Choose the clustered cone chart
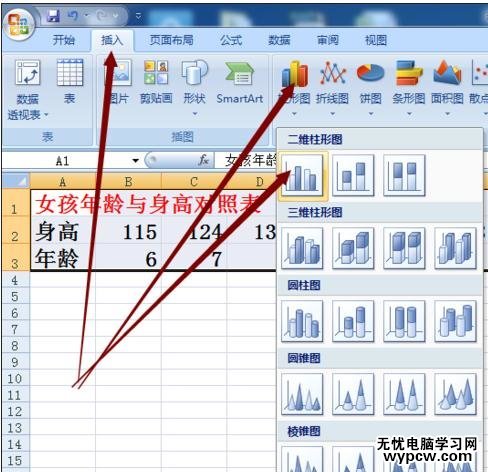Image resolution: width=488 pixels, height=472 pixels. click(302, 394)
